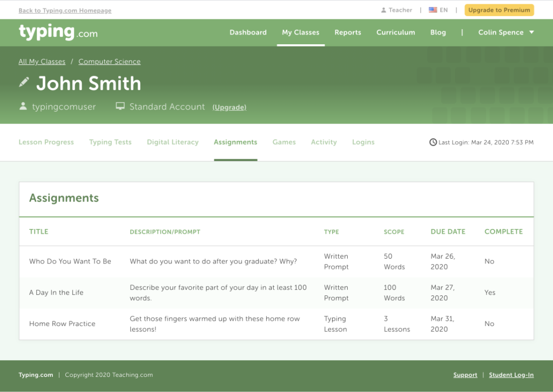Screen dimensions: 553x392
Task: Click 'A Day In the Life' assignment title
Action: 56,292
